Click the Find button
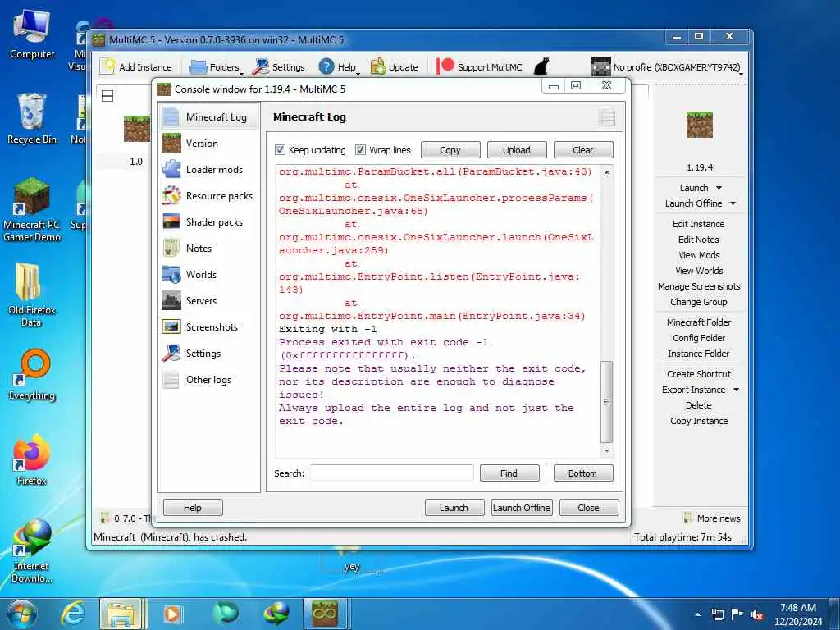 pos(509,473)
